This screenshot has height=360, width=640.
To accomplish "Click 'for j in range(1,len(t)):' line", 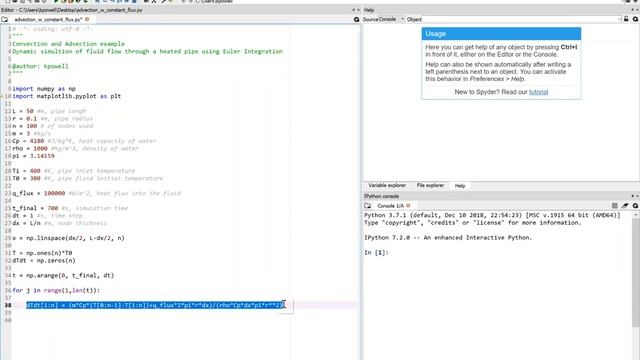I will coord(56,290).
